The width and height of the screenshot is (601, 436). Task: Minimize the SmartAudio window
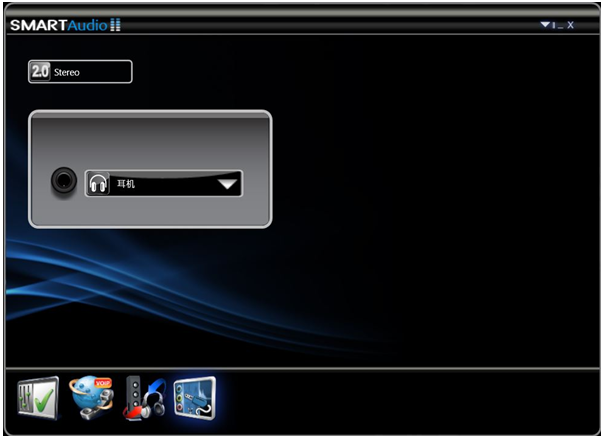tap(561, 25)
